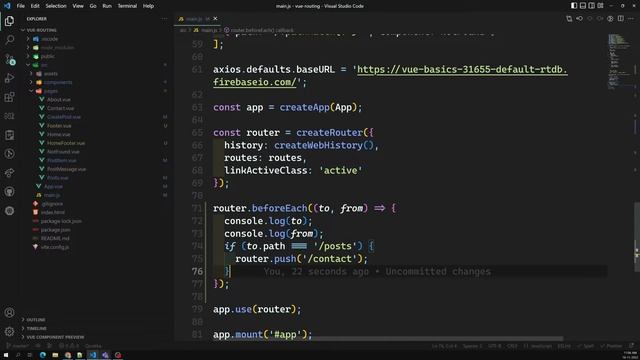Open the File menu
Screen dimensions: 640x360
point(20,6)
